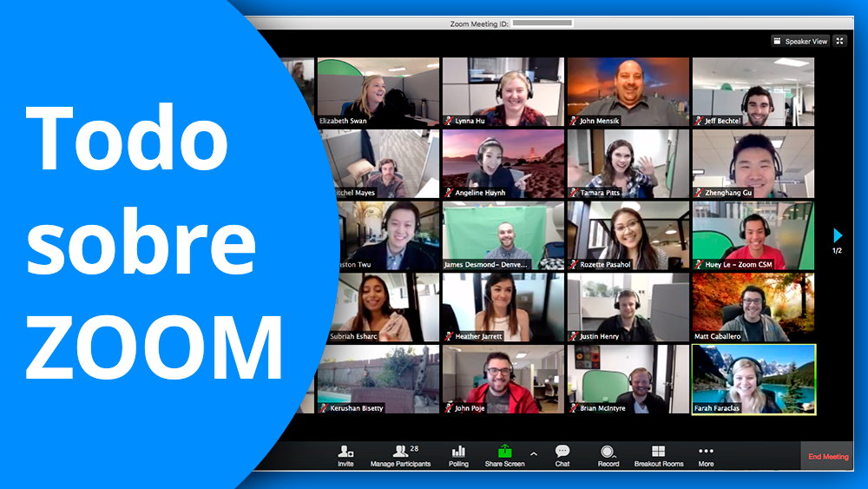Click muted mic icon on Tamara Pitts
Image resolution: width=868 pixels, height=489 pixels.
pyautogui.click(x=574, y=193)
